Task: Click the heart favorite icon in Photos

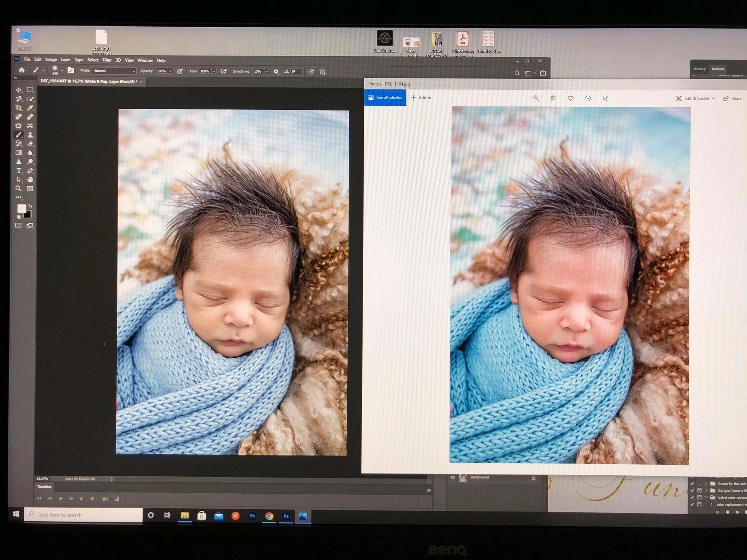Action: [571, 98]
